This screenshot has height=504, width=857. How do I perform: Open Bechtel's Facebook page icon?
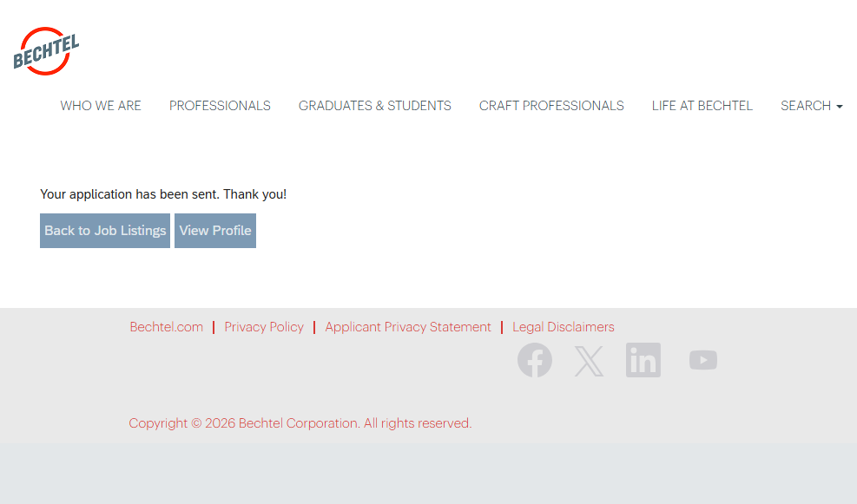click(x=535, y=360)
